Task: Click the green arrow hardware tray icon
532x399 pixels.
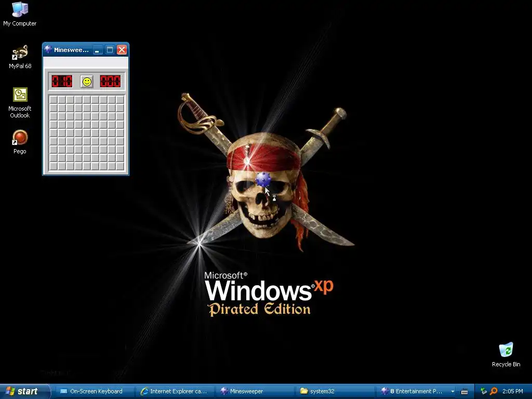Action: coord(484,391)
